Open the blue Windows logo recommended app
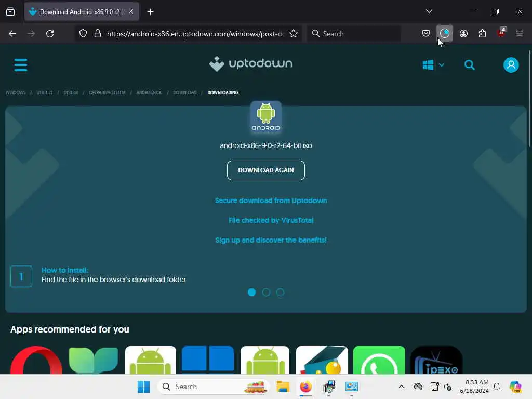The width and height of the screenshot is (532, 399). (x=208, y=360)
